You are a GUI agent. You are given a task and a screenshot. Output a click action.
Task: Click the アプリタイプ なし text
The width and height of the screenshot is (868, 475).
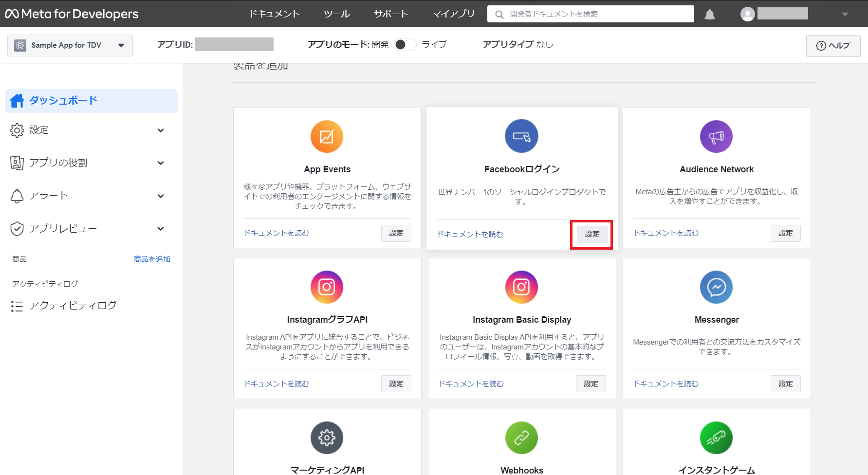coord(518,44)
